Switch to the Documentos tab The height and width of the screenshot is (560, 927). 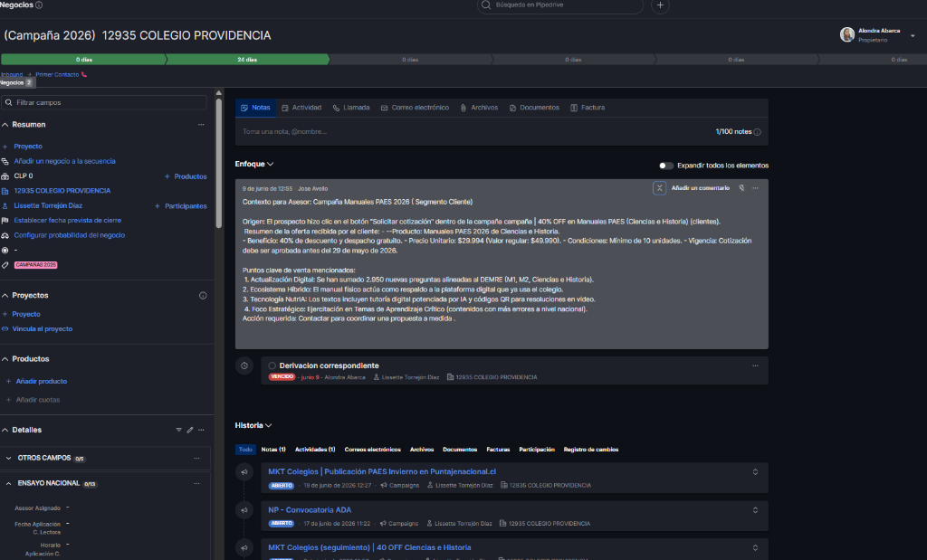(534, 108)
